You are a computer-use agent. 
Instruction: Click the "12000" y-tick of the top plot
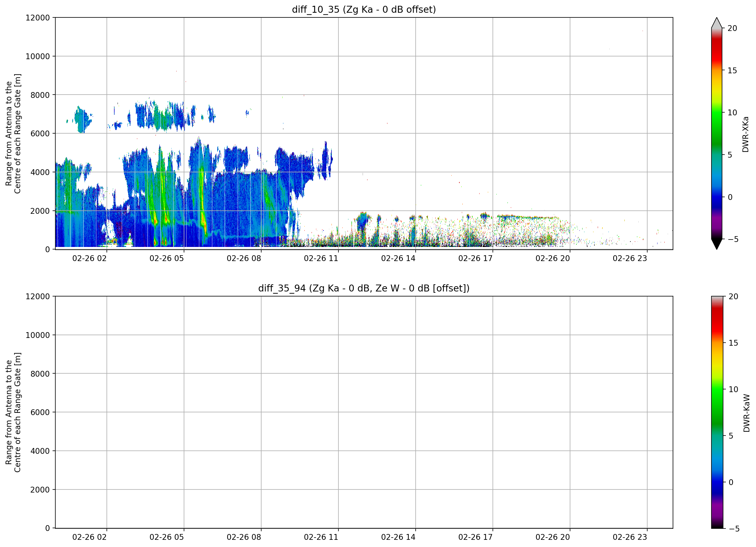pos(38,18)
